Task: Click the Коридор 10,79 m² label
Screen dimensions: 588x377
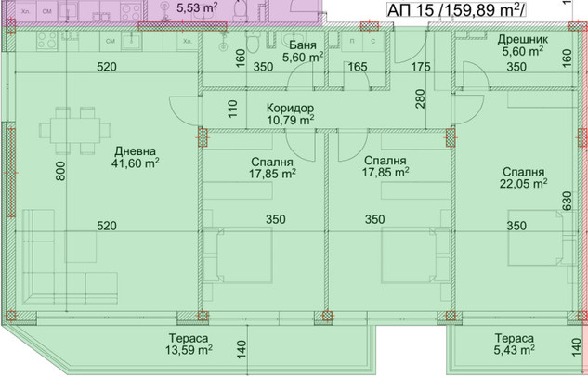Action: click(287, 111)
